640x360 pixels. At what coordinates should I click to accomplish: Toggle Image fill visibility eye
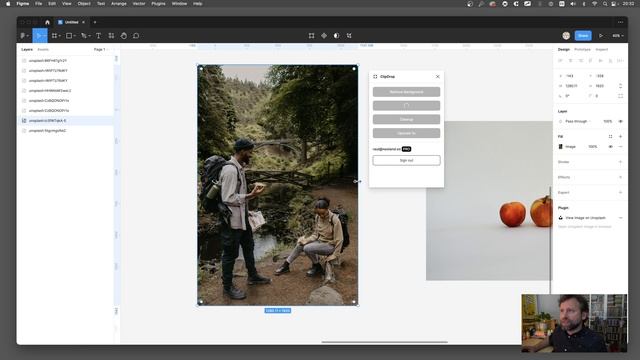click(x=610, y=147)
